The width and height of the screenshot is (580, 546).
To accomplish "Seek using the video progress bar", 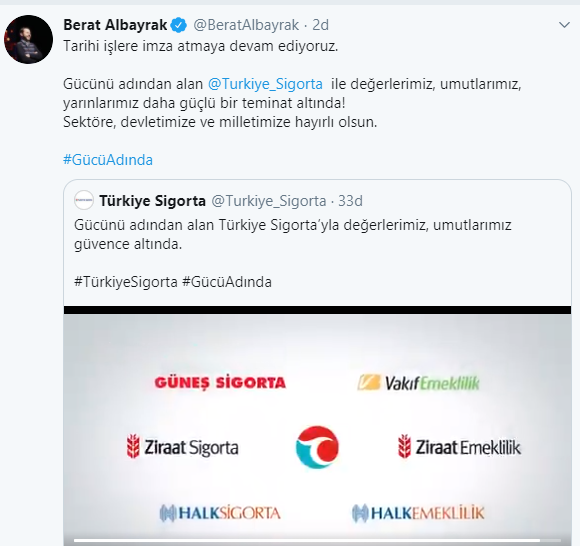I will tap(317, 541).
